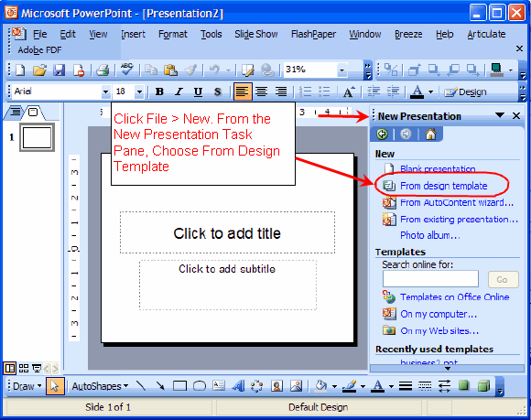Run the Spelling check icon
The image size is (531, 420).
click(x=127, y=70)
